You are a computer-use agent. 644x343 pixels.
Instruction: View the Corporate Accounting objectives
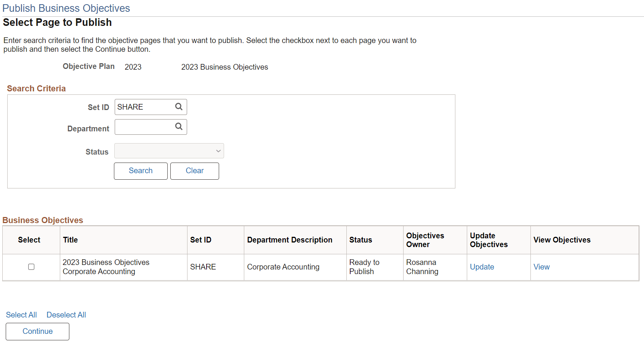pos(541,267)
